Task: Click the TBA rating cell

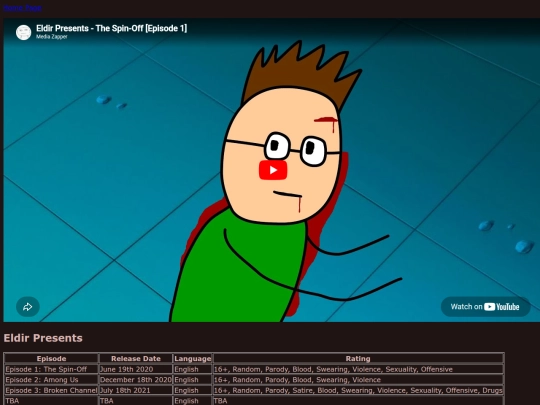Action: coord(358,401)
